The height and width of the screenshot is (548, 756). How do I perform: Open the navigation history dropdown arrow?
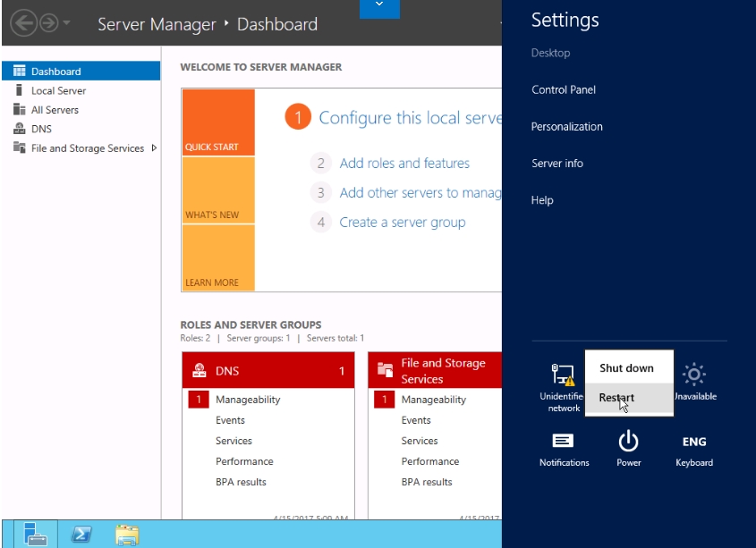pyautogui.click(x=66, y=22)
